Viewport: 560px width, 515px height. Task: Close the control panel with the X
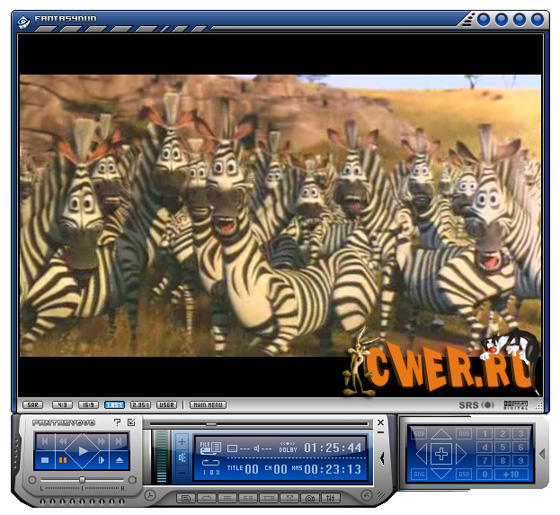tap(381, 422)
